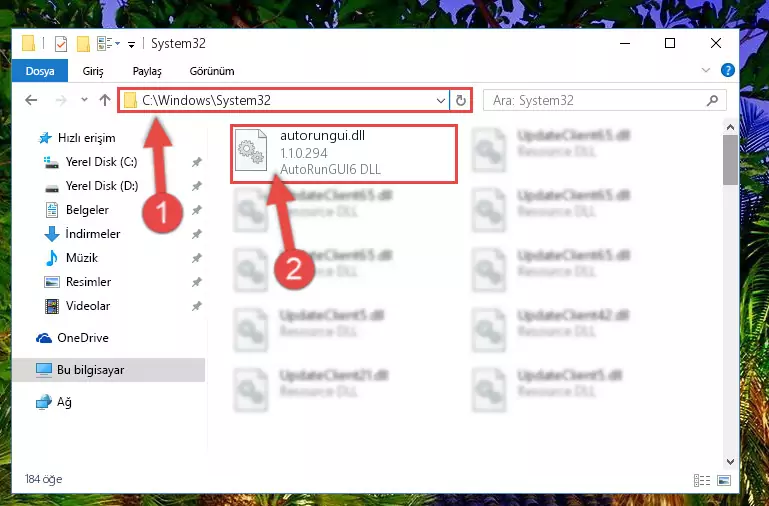
Task: Switch to large icons view in status bar
Action: (x=724, y=480)
